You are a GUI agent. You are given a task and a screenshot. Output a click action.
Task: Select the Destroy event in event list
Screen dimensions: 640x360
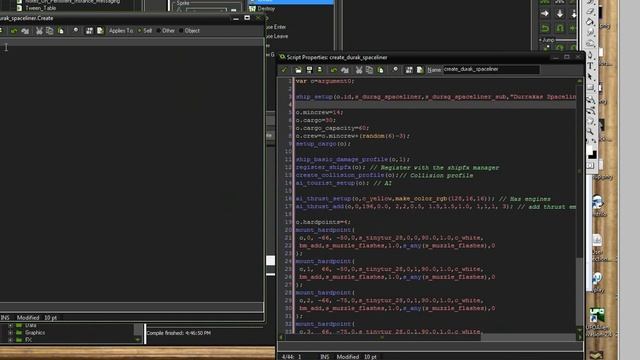click(267, 9)
